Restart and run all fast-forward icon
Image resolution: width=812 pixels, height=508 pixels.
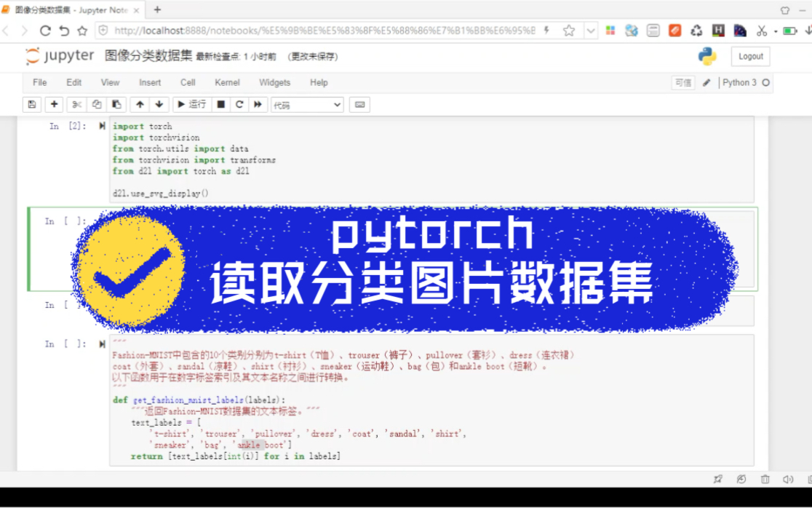pyautogui.click(x=258, y=105)
